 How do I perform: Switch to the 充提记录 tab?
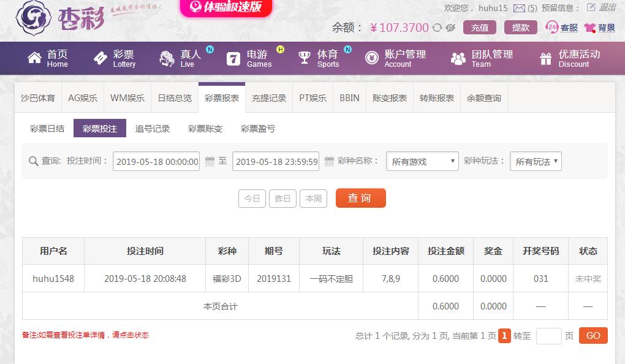(268, 97)
